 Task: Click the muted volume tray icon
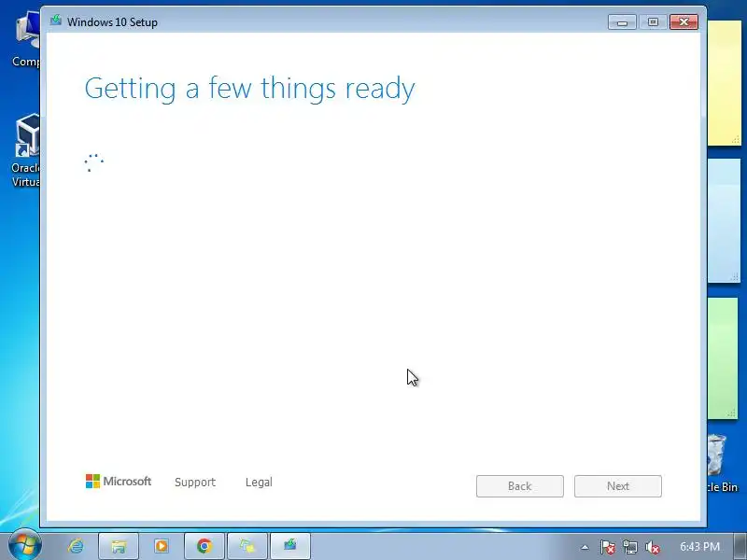(652, 547)
